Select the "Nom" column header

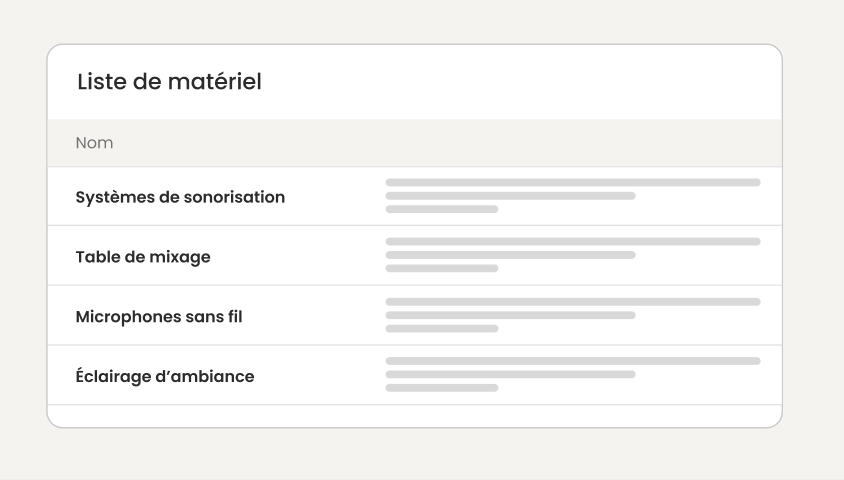tap(94, 143)
